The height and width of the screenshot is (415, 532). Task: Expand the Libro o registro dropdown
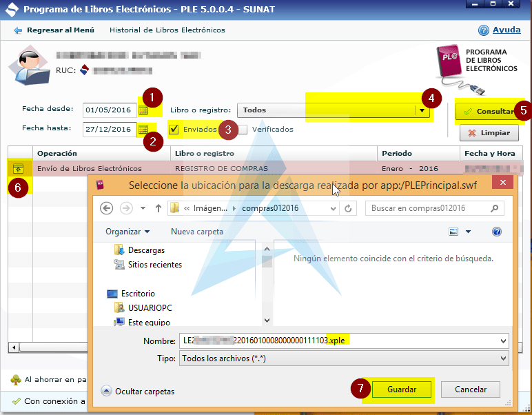(420, 110)
